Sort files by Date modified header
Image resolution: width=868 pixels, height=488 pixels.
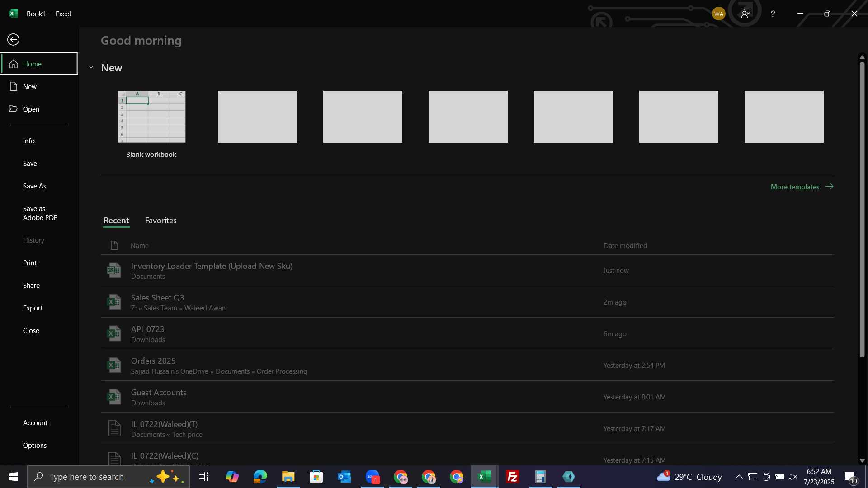pyautogui.click(x=625, y=246)
